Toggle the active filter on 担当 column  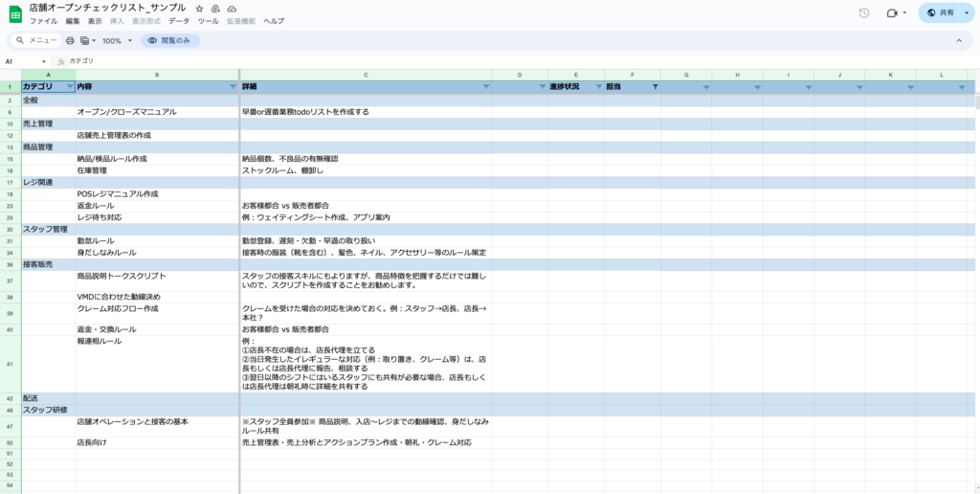pos(655,87)
